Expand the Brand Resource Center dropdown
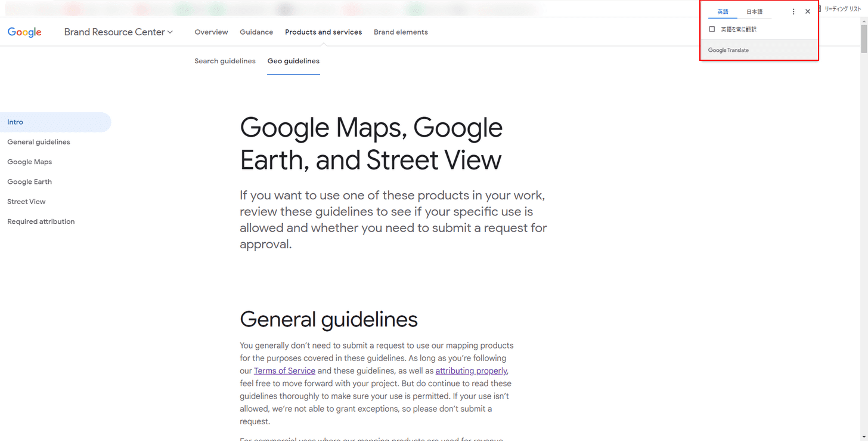868x441 pixels. click(x=119, y=32)
